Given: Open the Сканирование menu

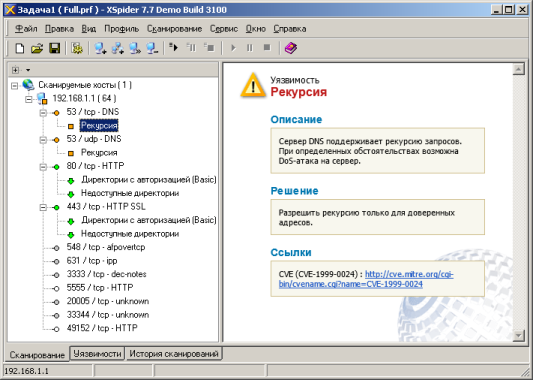Looking at the screenshot, I should click(174, 29).
